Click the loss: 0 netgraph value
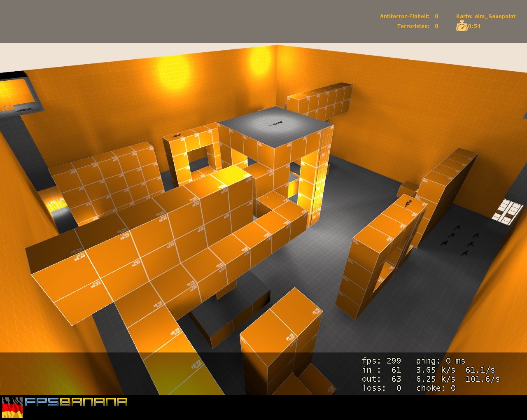527x420 pixels. coord(382,388)
